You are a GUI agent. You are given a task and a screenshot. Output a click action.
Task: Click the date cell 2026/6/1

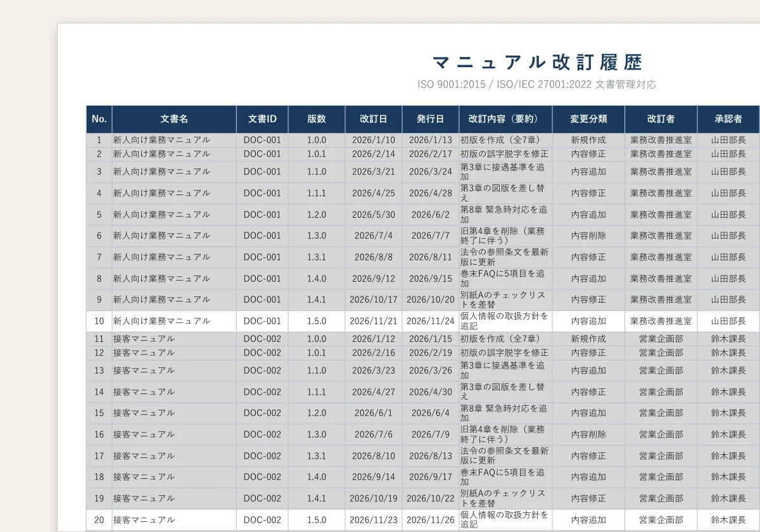pyautogui.click(x=374, y=413)
